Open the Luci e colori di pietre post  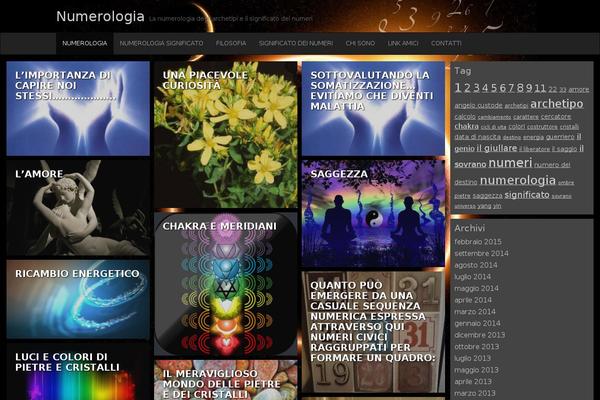(78, 372)
